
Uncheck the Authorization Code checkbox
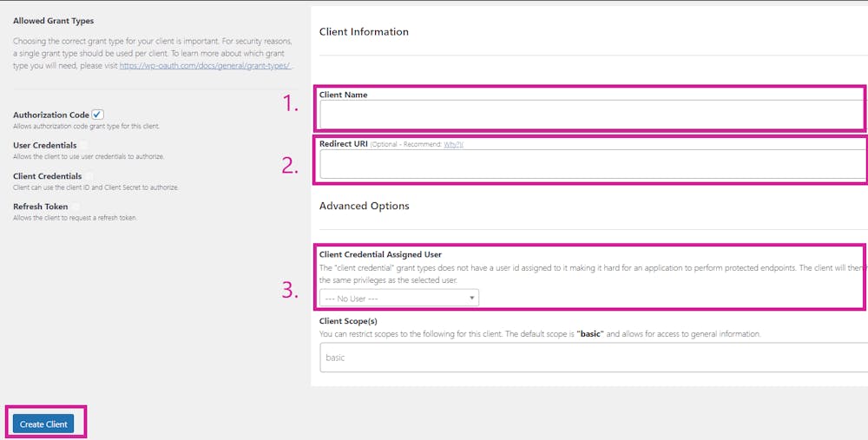(98, 115)
